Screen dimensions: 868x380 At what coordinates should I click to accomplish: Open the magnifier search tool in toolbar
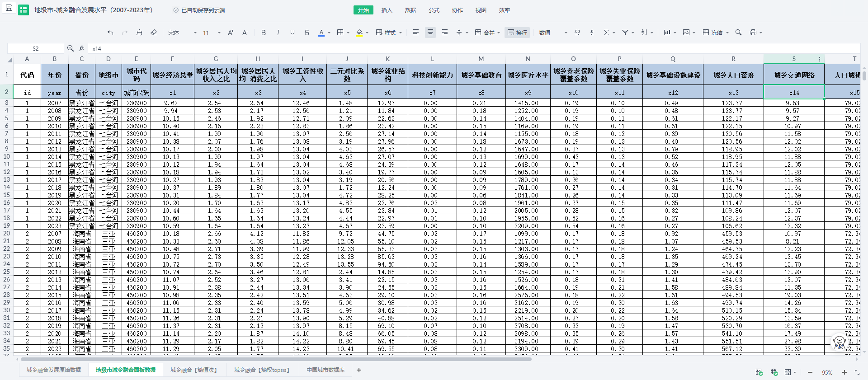coord(738,33)
